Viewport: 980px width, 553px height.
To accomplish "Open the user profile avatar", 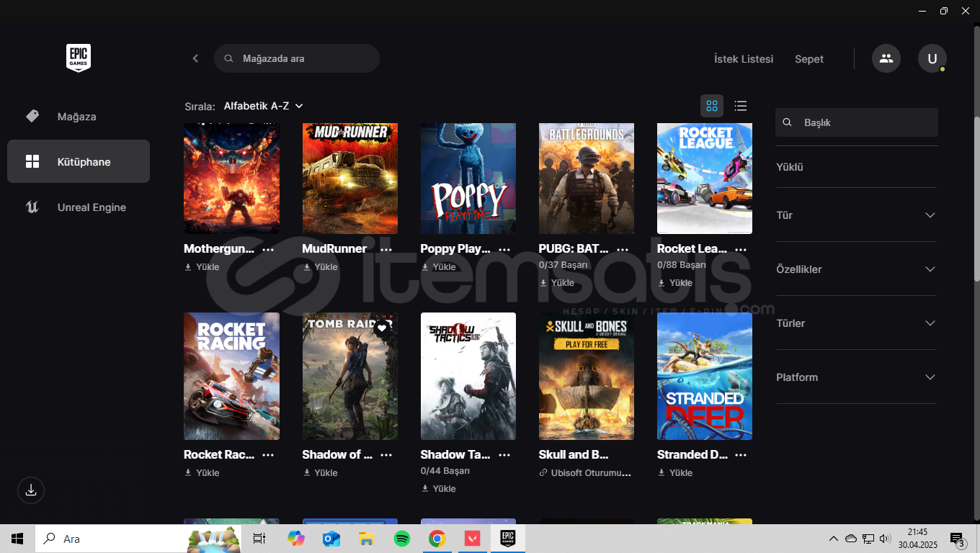I will point(932,58).
